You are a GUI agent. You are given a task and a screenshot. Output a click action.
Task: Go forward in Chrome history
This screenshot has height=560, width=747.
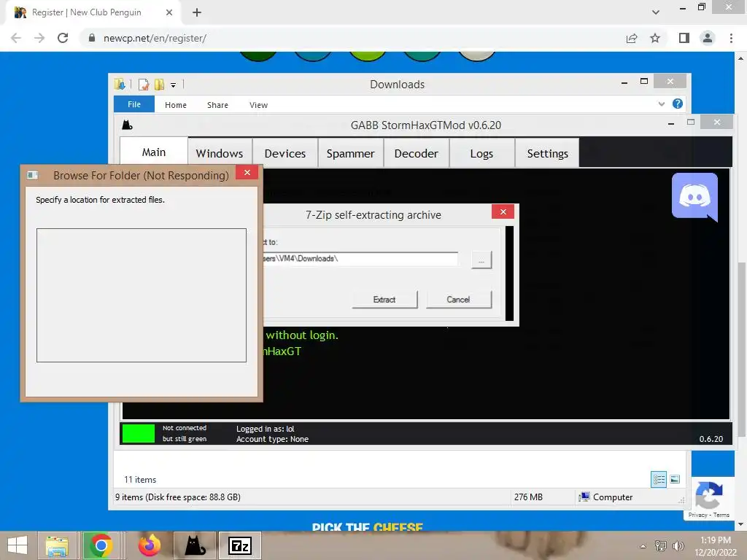[x=39, y=38]
